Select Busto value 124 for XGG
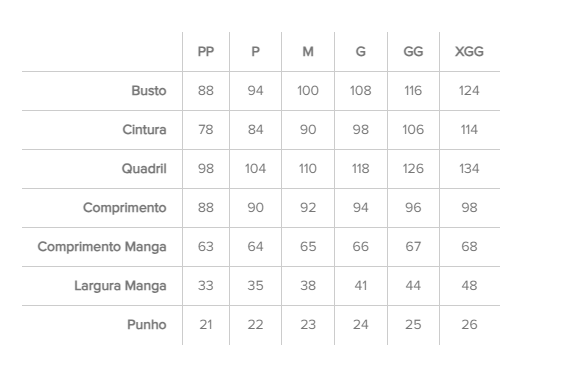585x368 pixels. tap(469, 91)
